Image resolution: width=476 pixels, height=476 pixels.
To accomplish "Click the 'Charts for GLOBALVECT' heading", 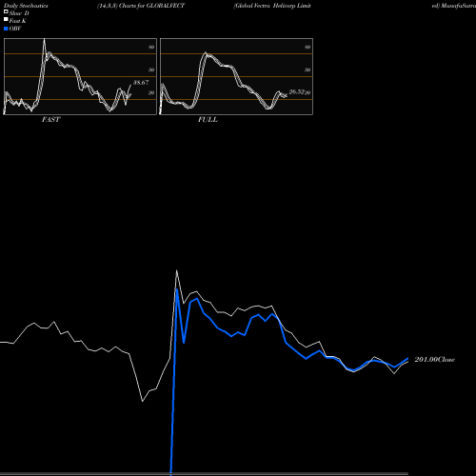I will click(151, 6).
